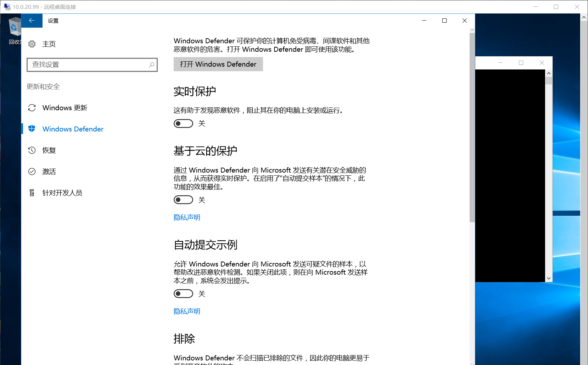
Task: Toggle the 自动提交示例 switch
Action: 183,294
